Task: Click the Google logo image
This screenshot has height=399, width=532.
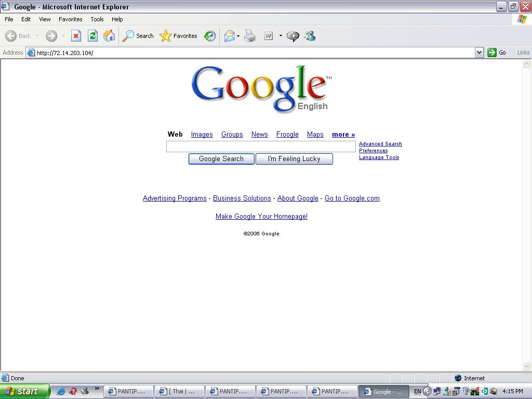Action: pyautogui.click(x=262, y=89)
